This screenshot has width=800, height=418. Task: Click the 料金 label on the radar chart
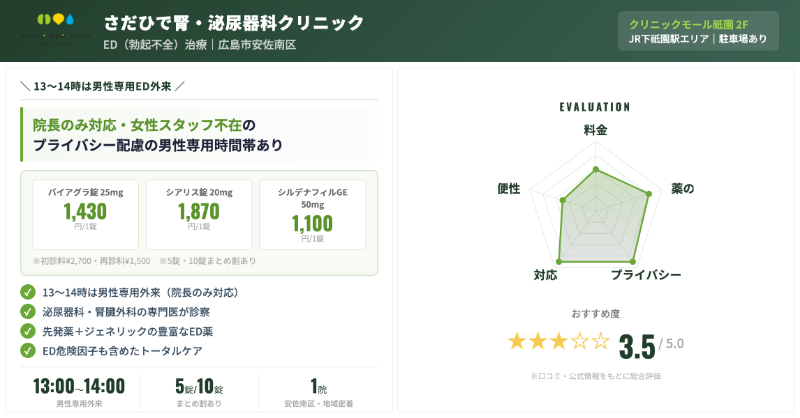pyautogui.click(x=595, y=130)
